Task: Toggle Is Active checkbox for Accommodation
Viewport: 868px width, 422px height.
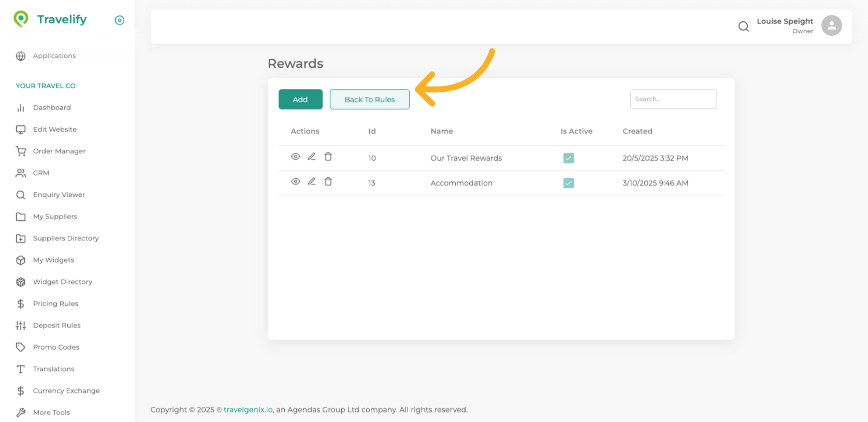Action: [x=568, y=183]
